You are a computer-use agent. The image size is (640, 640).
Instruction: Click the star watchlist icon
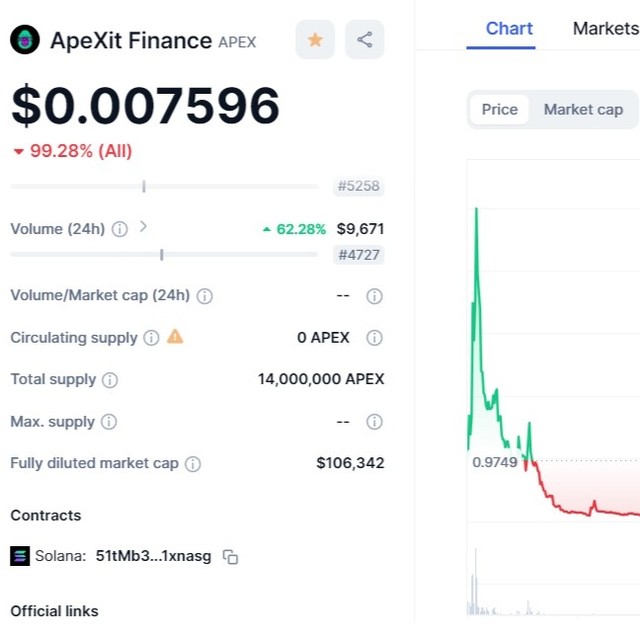click(315, 40)
